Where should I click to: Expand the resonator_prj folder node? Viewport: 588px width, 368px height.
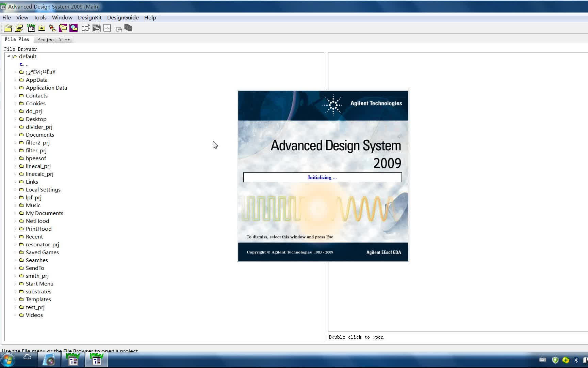[x=15, y=244]
